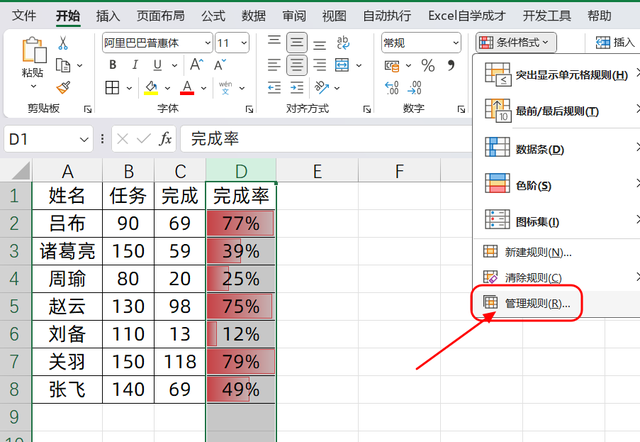Apply yellow fill color bucket
The width and height of the screenshot is (640, 442).
pyautogui.click(x=151, y=87)
